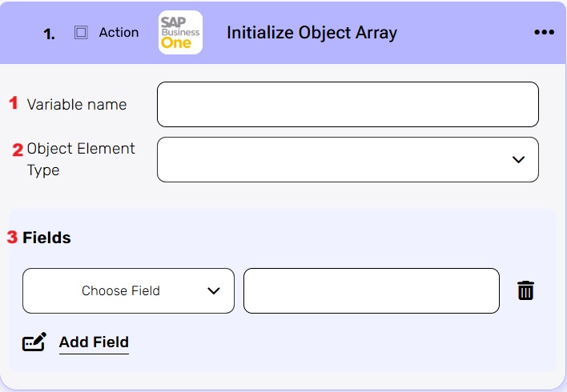Click the Variable name label
Image resolution: width=567 pixels, height=392 pixels.
(77, 105)
